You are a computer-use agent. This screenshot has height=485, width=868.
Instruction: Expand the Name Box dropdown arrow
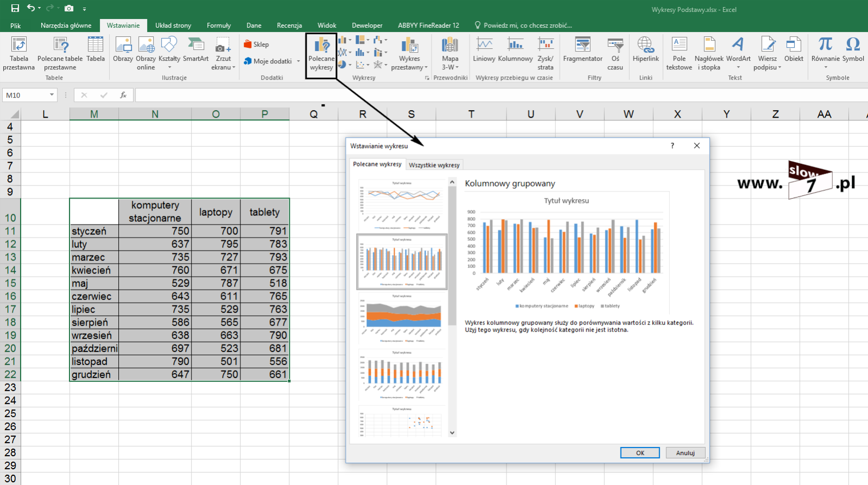click(x=52, y=95)
